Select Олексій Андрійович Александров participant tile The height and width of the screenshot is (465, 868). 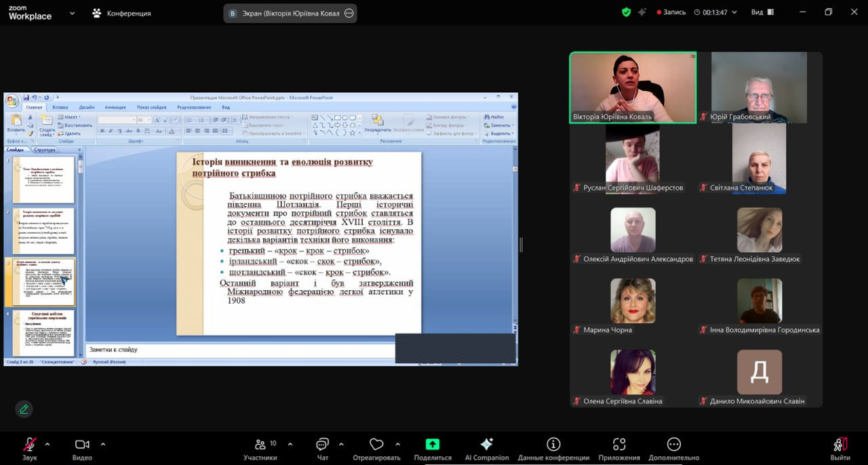click(633, 230)
